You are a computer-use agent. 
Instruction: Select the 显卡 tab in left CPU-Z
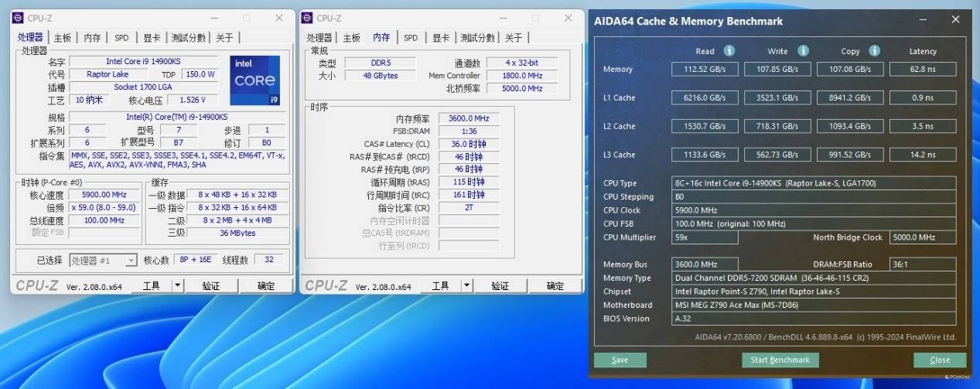pos(152,37)
